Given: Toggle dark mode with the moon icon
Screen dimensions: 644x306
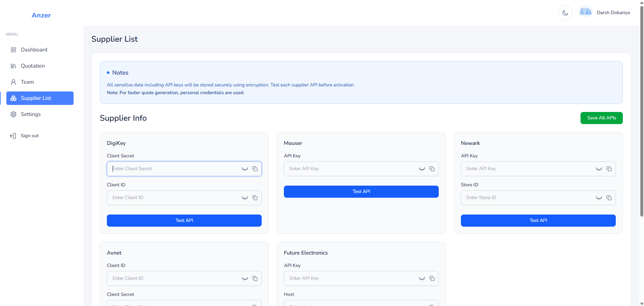Looking at the screenshot, I should pyautogui.click(x=565, y=13).
